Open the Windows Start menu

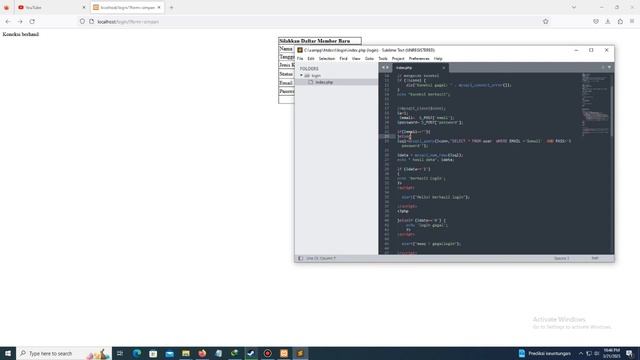coord(8,353)
